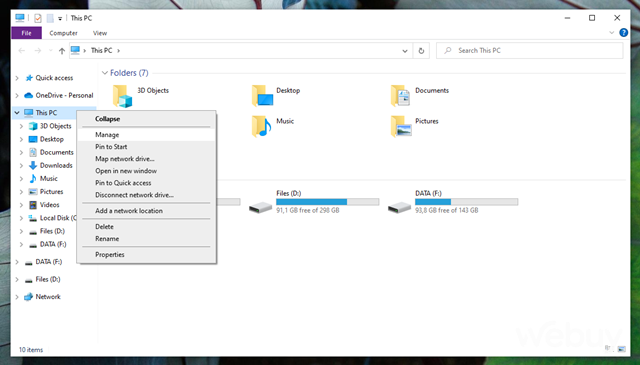Image resolution: width=640 pixels, height=365 pixels.
Task: Select Documents in the navigation tree
Action: (57, 152)
